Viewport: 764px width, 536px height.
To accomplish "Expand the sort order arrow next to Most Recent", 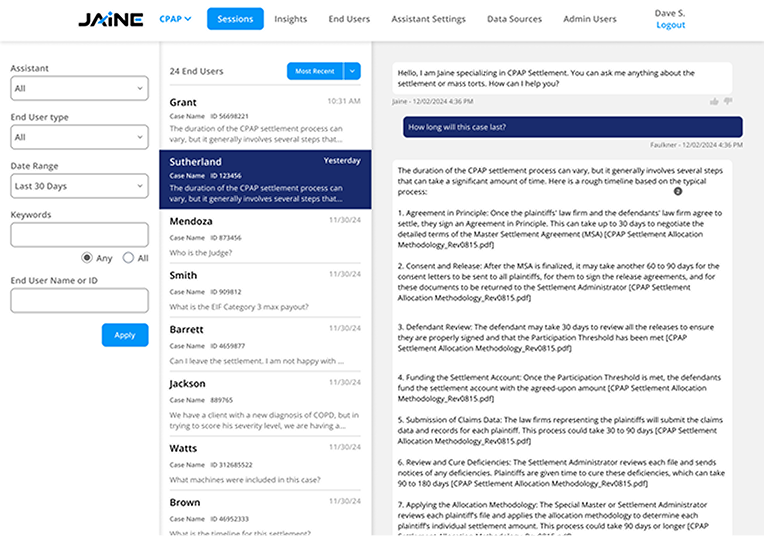I will (352, 71).
